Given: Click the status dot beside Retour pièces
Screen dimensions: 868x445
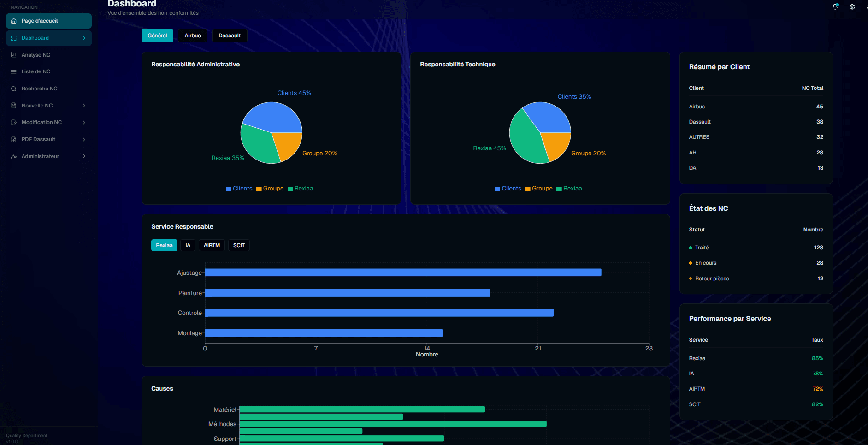Looking at the screenshot, I should [x=691, y=279].
